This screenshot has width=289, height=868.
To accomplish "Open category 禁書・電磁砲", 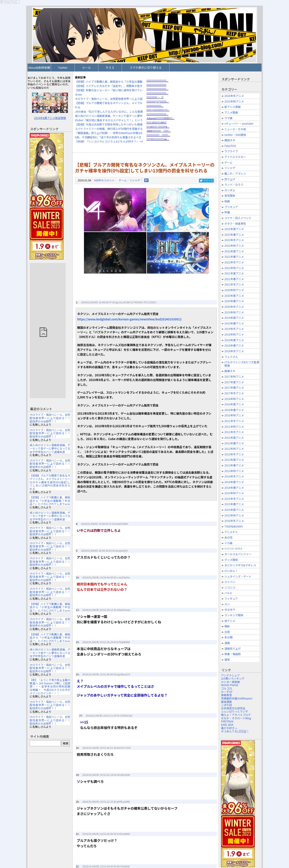I will (x=233, y=654).
